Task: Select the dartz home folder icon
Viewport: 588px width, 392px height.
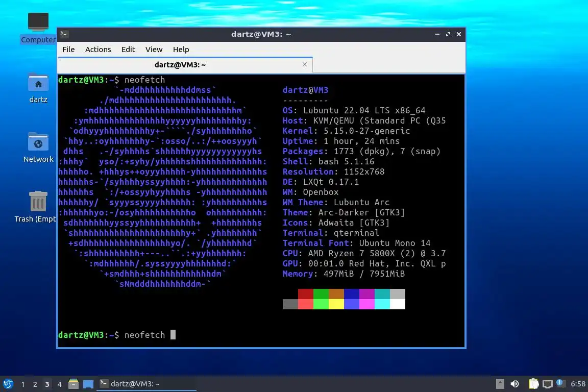Action: pyautogui.click(x=38, y=88)
